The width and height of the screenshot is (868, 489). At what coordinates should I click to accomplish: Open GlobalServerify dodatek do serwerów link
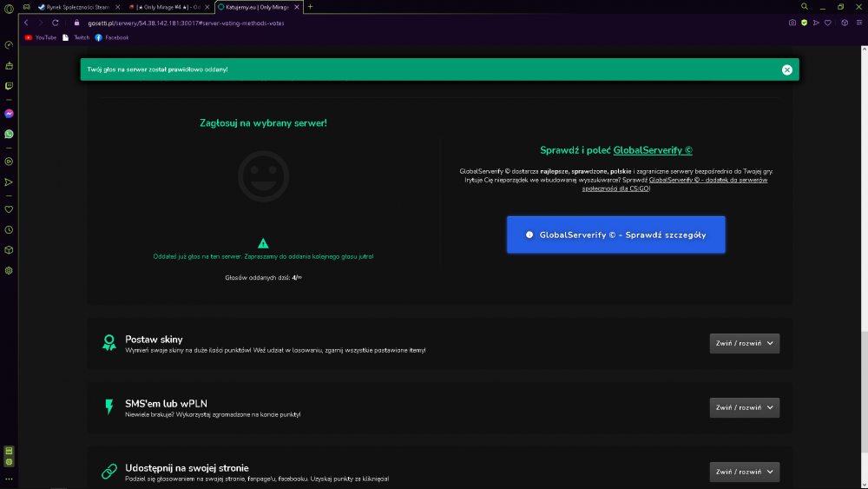674,184
